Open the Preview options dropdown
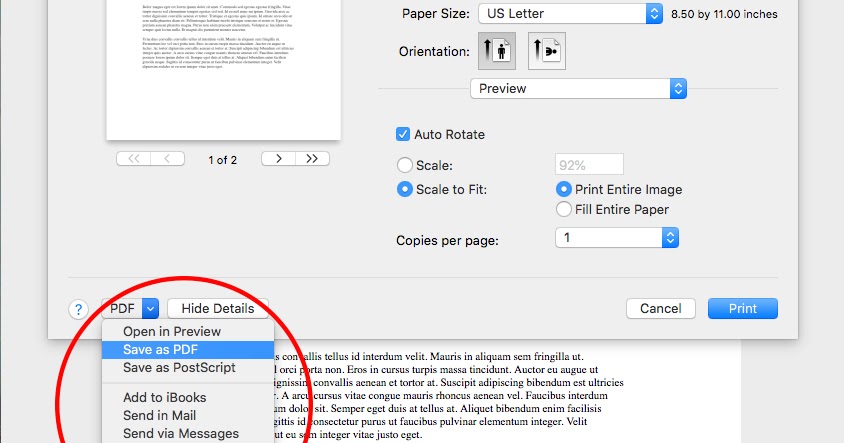 [x=578, y=89]
